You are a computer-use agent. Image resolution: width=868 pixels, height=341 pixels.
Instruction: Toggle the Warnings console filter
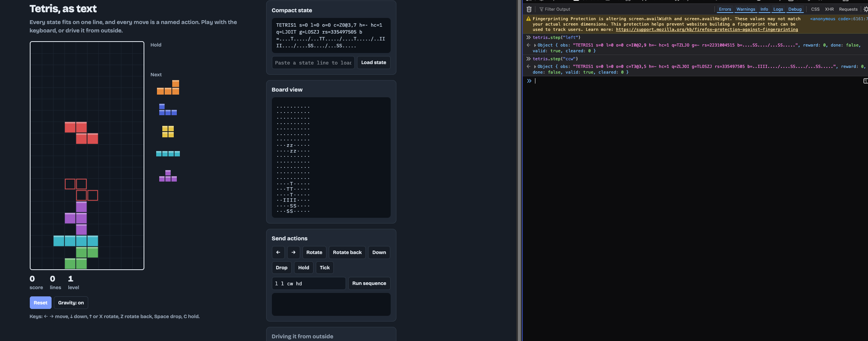click(x=746, y=9)
